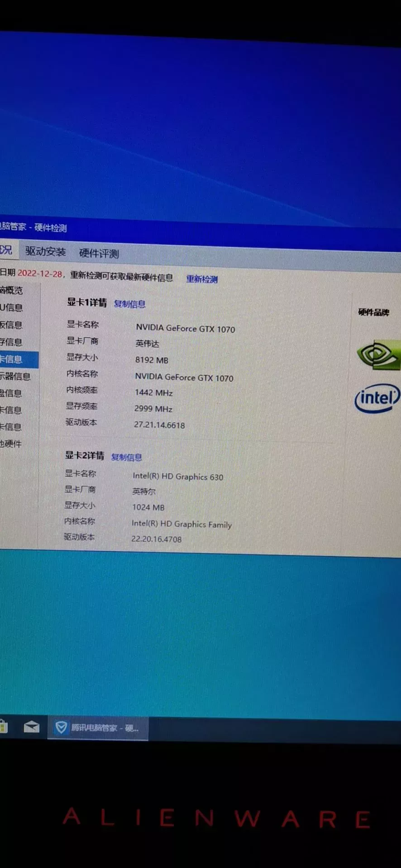The image size is (401, 868).
Task: Click Intel(R) HD Graphics Family value
Action: 181,524
